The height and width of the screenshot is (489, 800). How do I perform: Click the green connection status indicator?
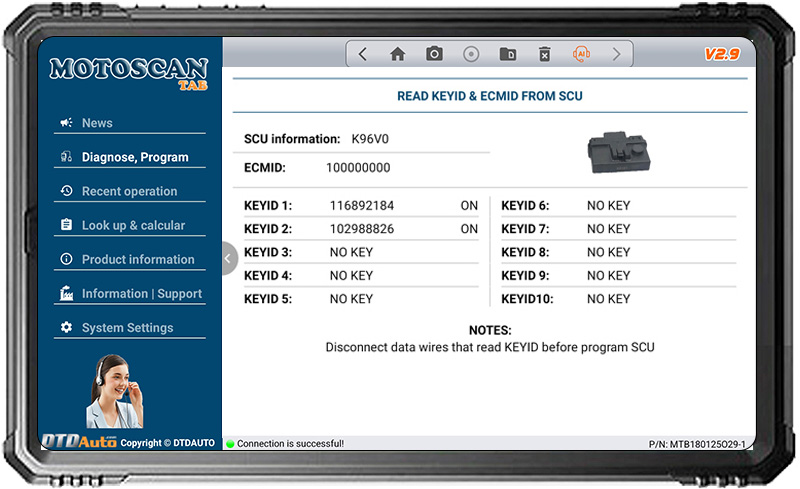click(x=230, y=444)
